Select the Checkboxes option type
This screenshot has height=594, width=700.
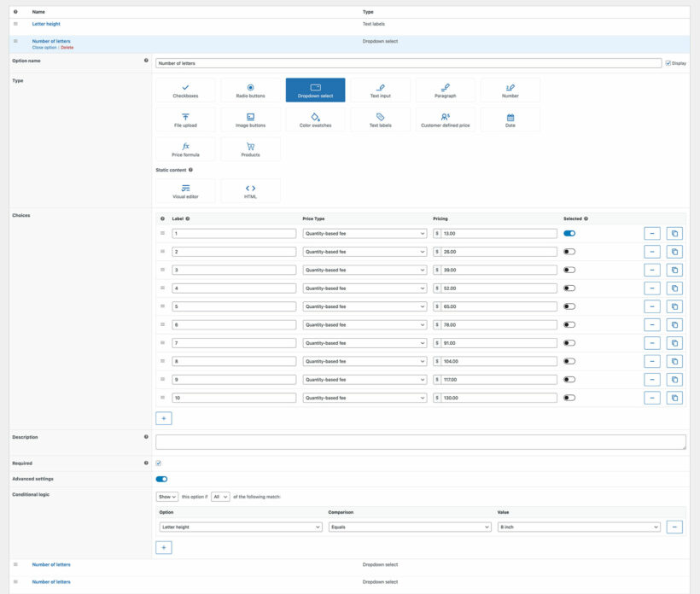[x=185, y=90]
